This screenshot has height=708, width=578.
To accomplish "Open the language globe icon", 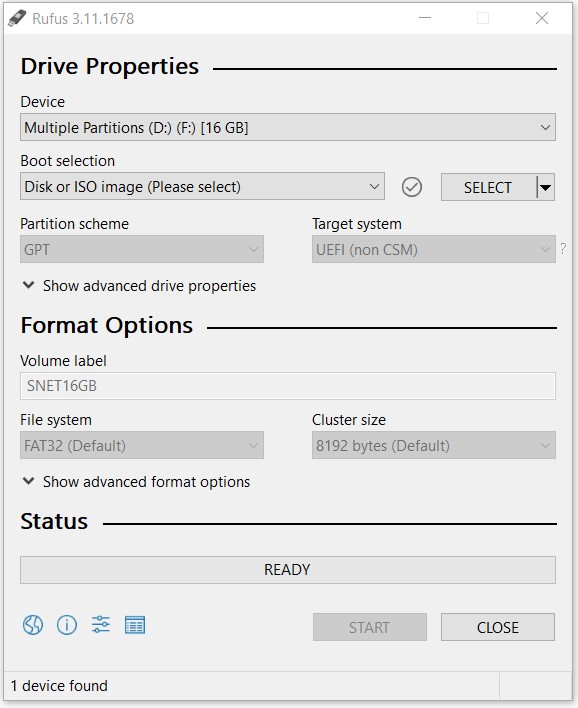I will click(x=33, y=625).
